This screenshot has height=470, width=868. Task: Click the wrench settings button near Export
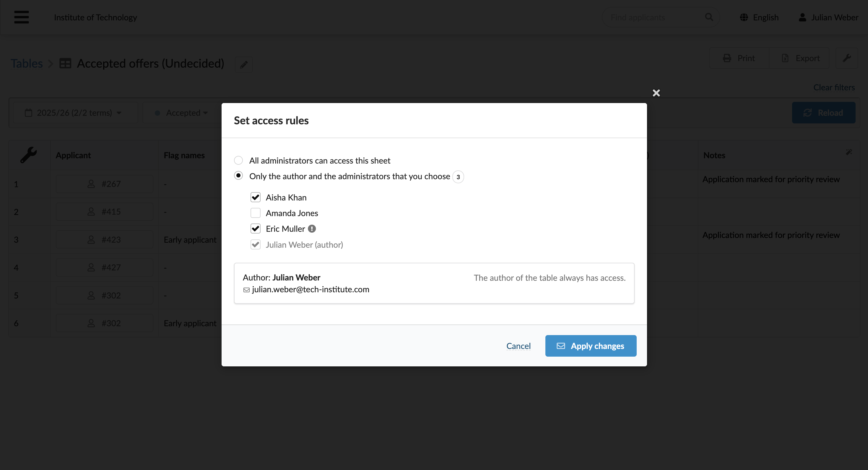[846, 58]
